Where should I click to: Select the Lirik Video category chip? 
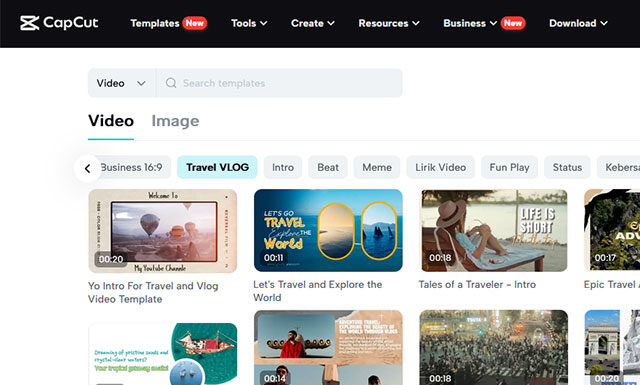point(440,167)
